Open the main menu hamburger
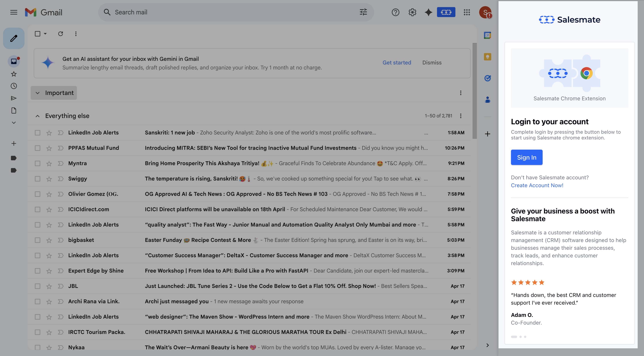The width and height of the screenshot is (644, 356). pyautogui.click(x=14, y=12)
